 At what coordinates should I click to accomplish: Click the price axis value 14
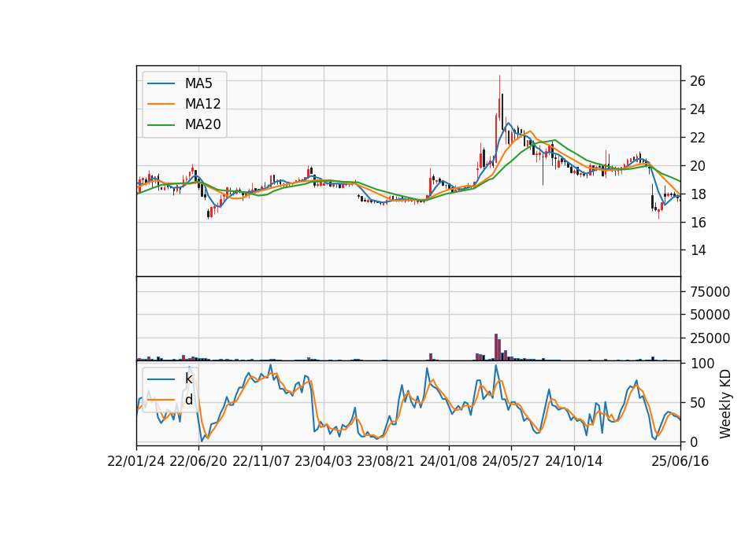coord(698,250)
